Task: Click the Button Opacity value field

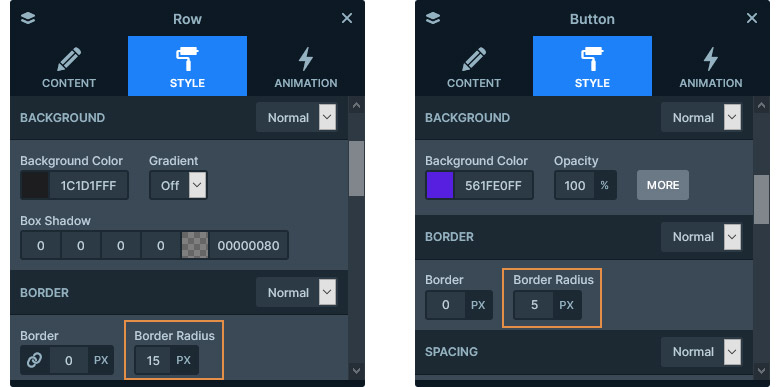Action: (x=575, y=186)
